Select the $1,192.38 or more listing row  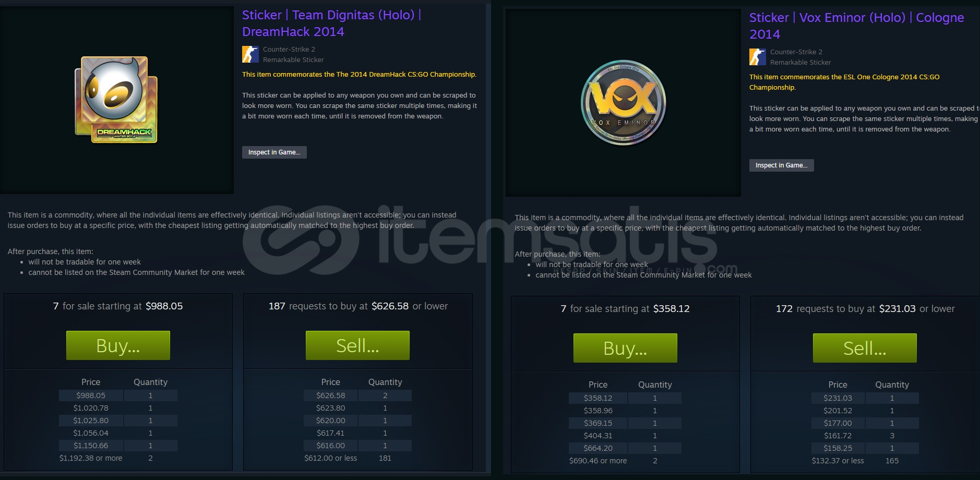point(118,458)
